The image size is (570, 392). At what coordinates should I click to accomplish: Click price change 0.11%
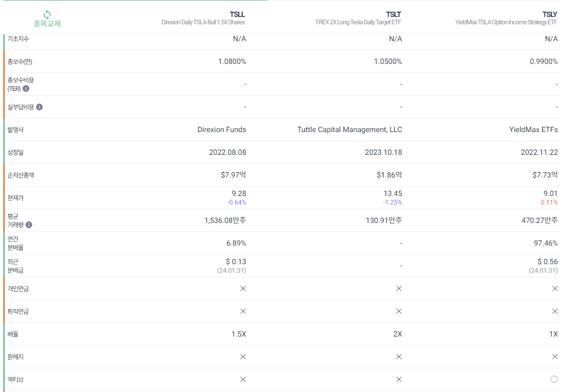click(x=549, y=202)
